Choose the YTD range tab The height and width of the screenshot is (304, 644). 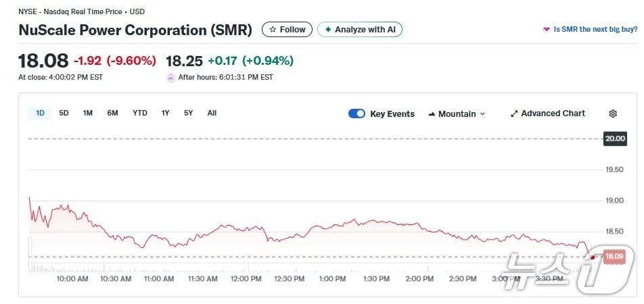pos(140,113)
